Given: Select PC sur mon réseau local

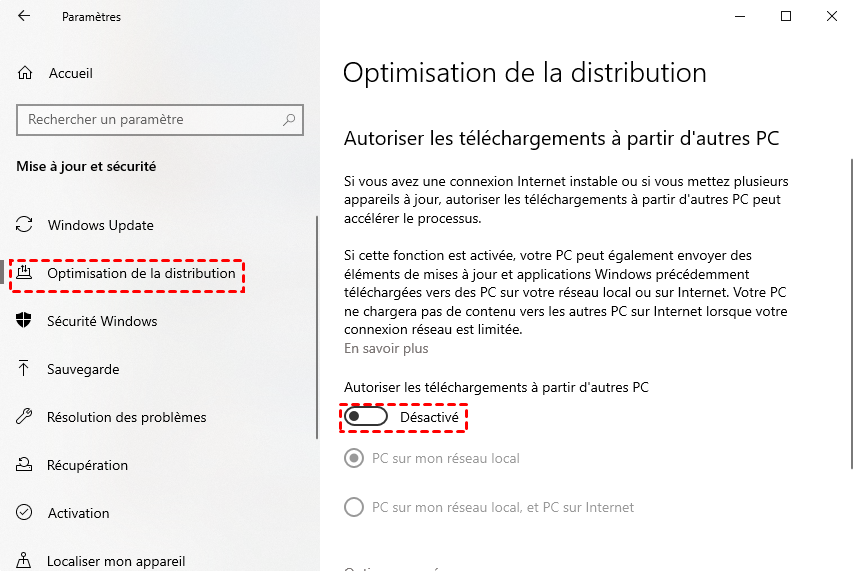Looking at the screenshot, I should click(x=353, y=459).
